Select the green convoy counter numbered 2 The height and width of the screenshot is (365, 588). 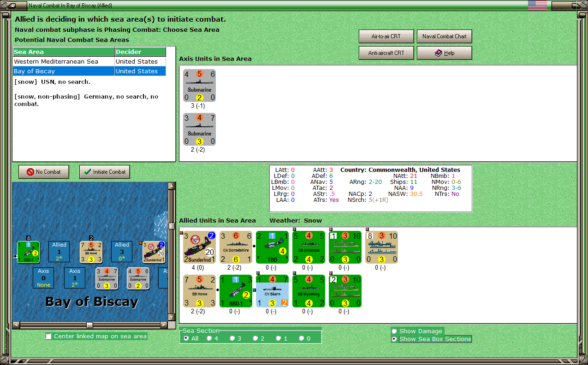click(x=345, y=291)
